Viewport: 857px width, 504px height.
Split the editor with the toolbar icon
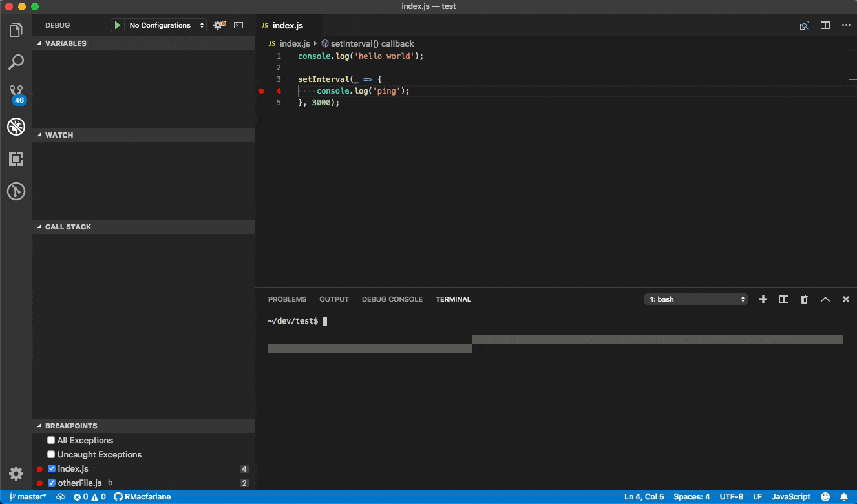coord(825,25)
